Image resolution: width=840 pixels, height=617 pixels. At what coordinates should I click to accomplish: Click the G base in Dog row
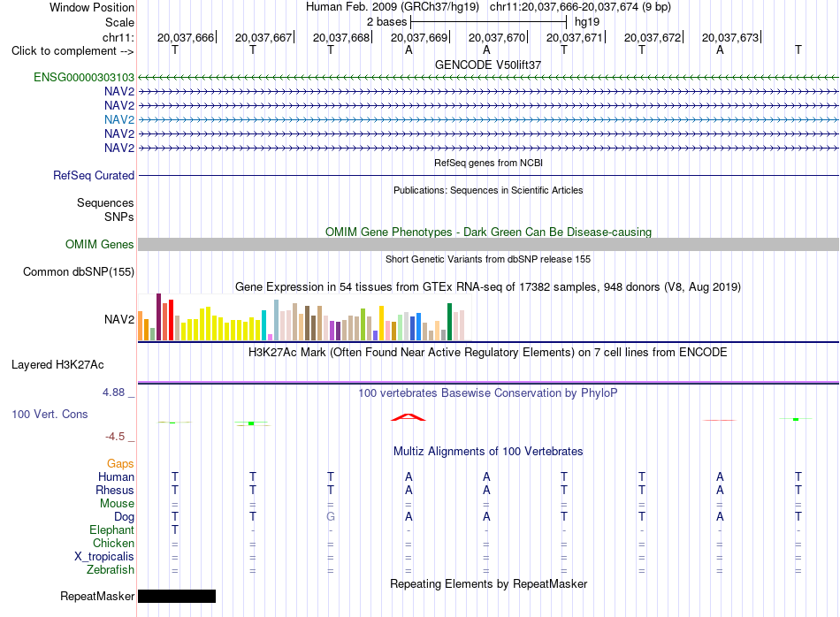pos(331,517)
